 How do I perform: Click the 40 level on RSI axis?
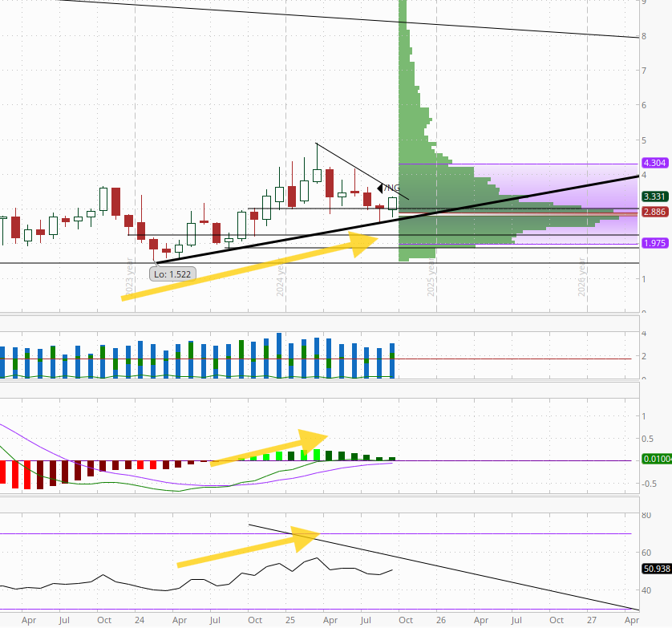tap(646, 590)
